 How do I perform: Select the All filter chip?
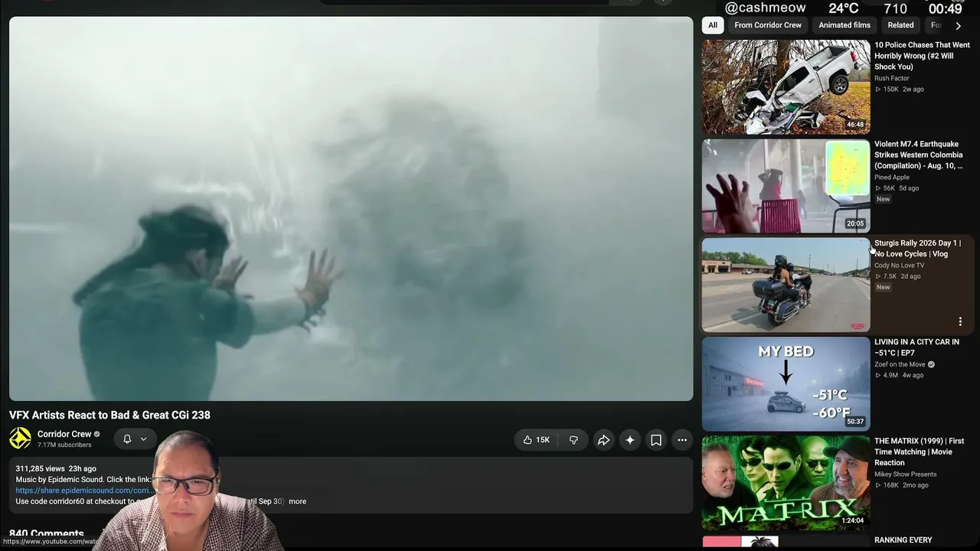[x=713, y=25]
